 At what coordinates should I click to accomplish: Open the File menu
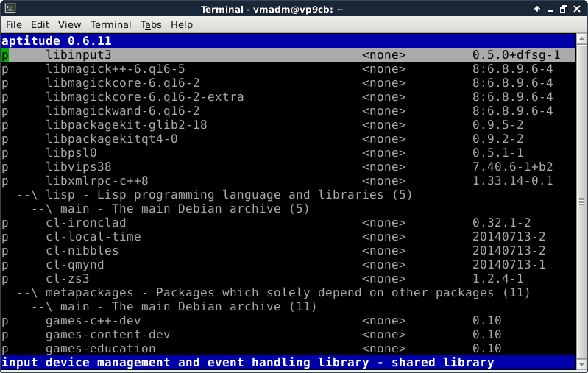[14, 24]
